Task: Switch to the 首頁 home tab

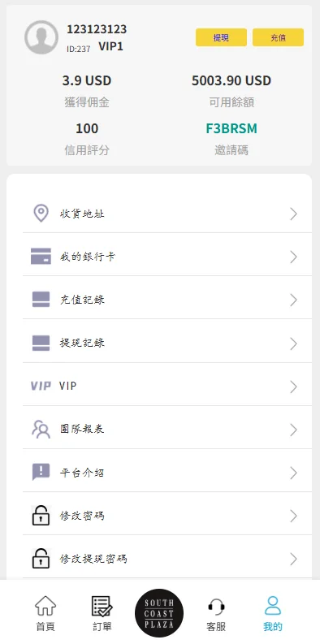Action: pyautogui.click(x=45, y=614)
